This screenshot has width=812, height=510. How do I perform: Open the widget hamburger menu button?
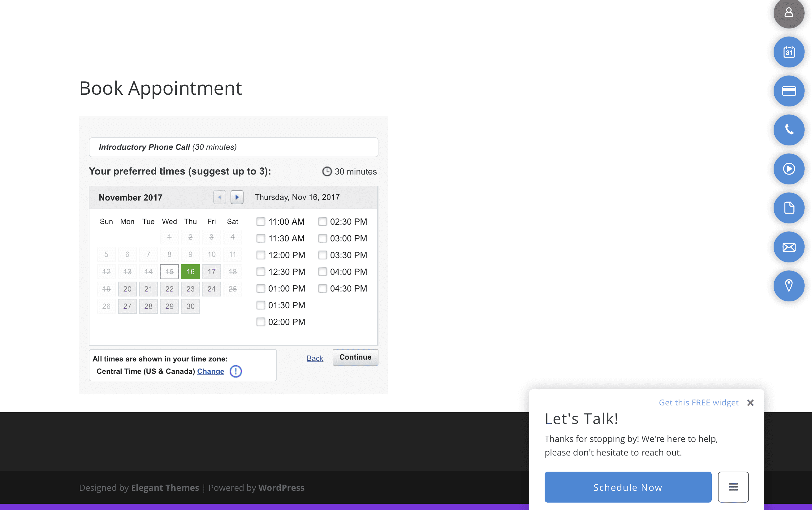733,487
